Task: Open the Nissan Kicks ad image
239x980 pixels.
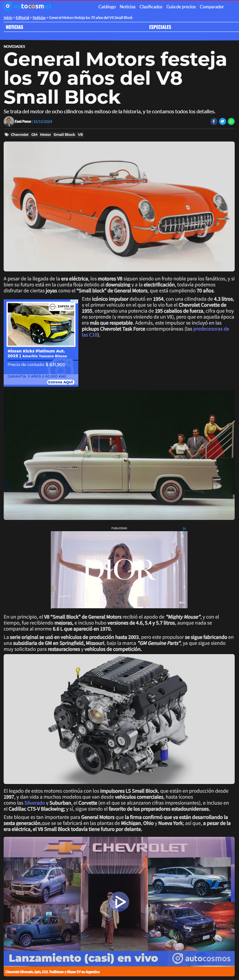Action: [41, 324]
